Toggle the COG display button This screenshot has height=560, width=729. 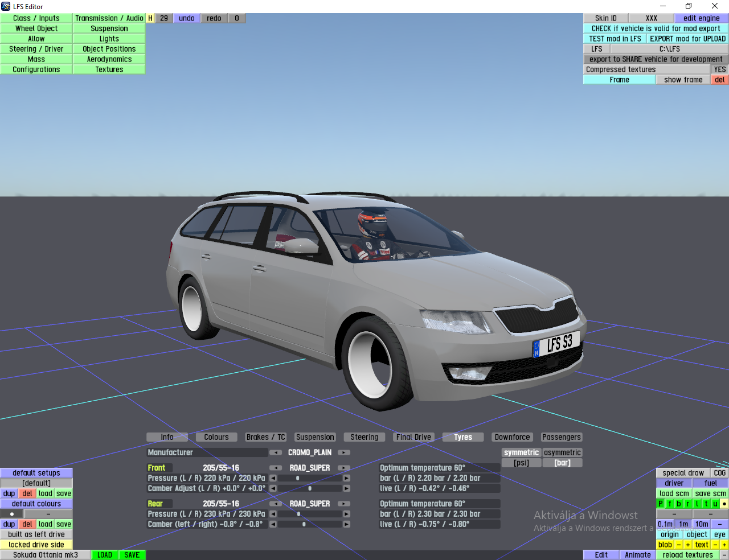pyautogui.click(x=720, y=473)
